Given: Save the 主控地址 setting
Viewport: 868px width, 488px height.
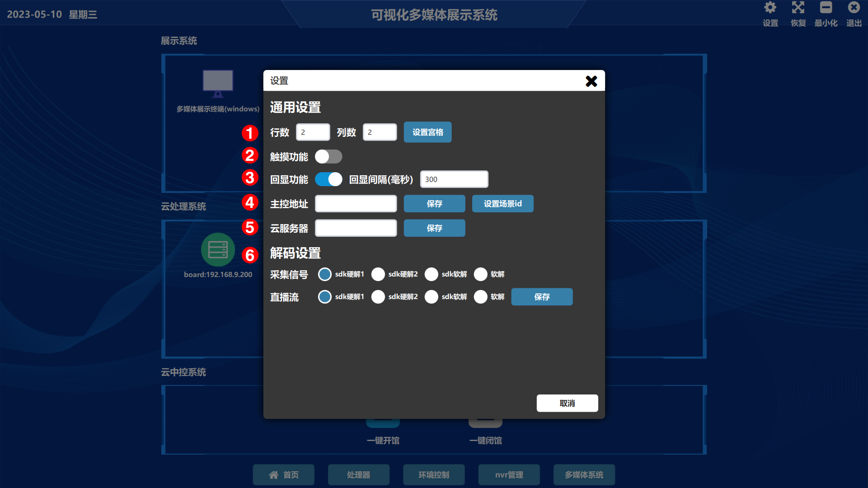Looking at the screenshot, I should pyautogui.click(x=434, y=204).
